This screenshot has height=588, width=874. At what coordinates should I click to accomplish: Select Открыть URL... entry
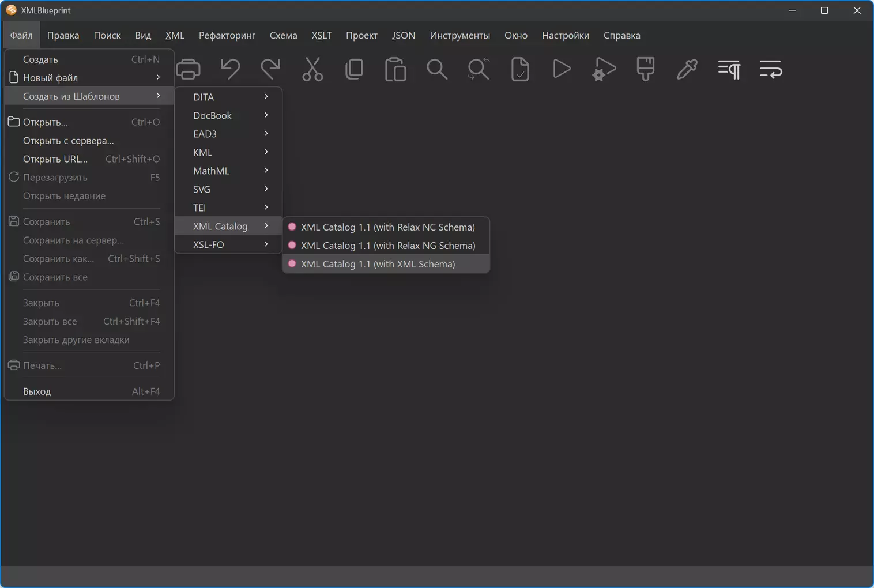89,159
